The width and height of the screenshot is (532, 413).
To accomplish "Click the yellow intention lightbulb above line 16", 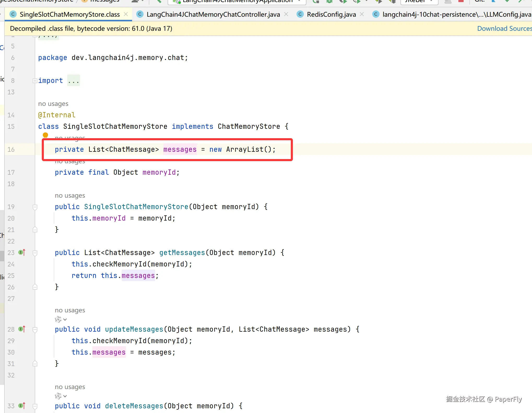I will click(x=45, y=135).
